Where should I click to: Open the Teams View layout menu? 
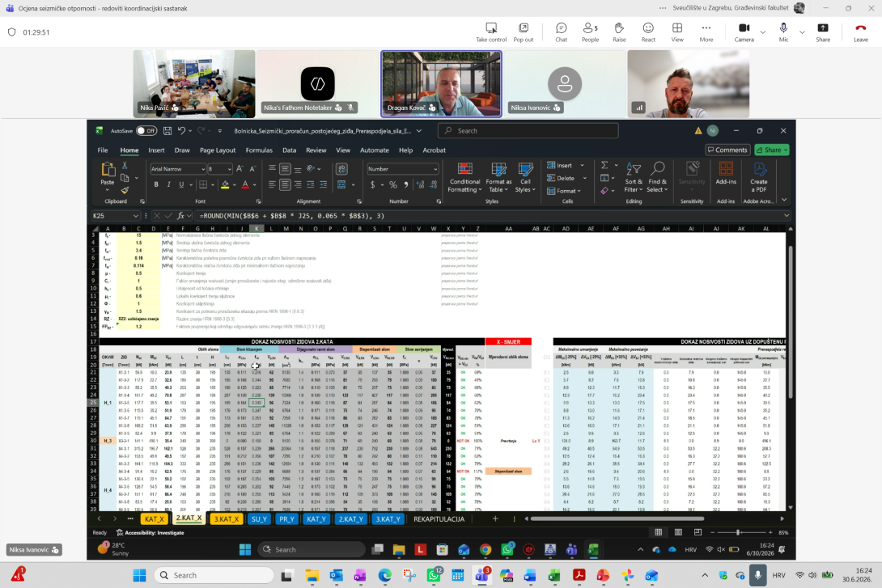(x=677, y=32)
